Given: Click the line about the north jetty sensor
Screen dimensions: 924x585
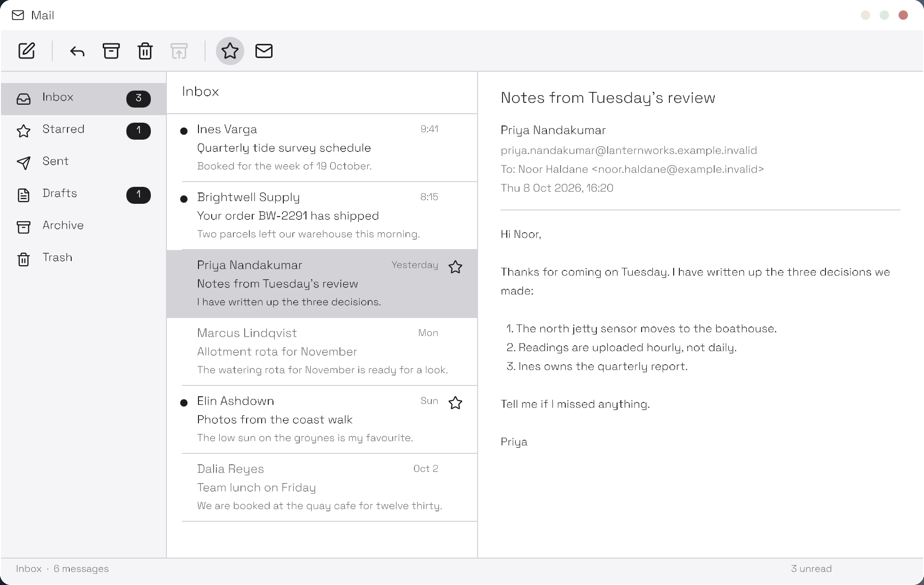Looking at the screenshot, I should coord(642,329).
